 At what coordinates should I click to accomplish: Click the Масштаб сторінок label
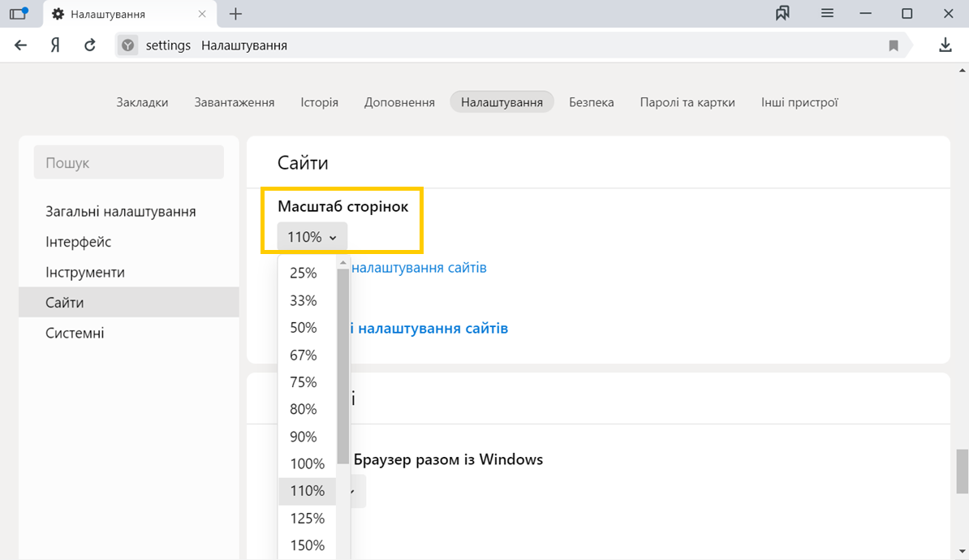(x=343, y=206)
